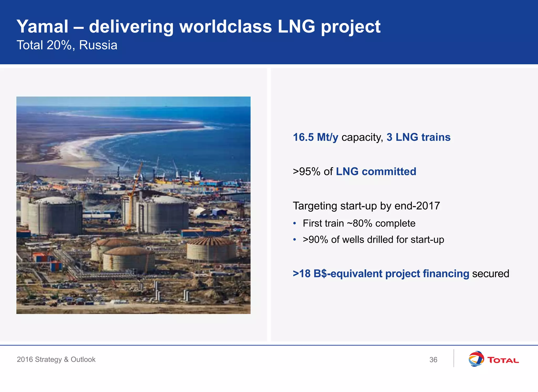The height and width of the screenshot is (392, 538).
Task: Select '>18 B$-equivalent project financing secured' line
Action: click(401, 274)
